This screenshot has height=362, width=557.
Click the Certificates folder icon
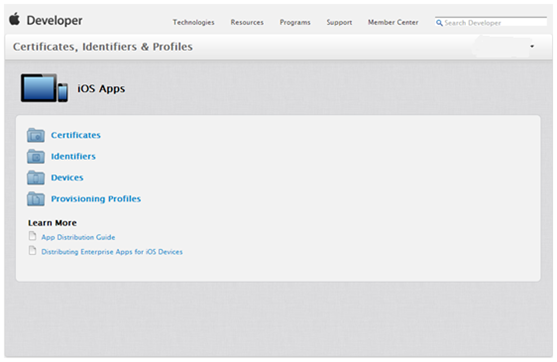[36, 135]
